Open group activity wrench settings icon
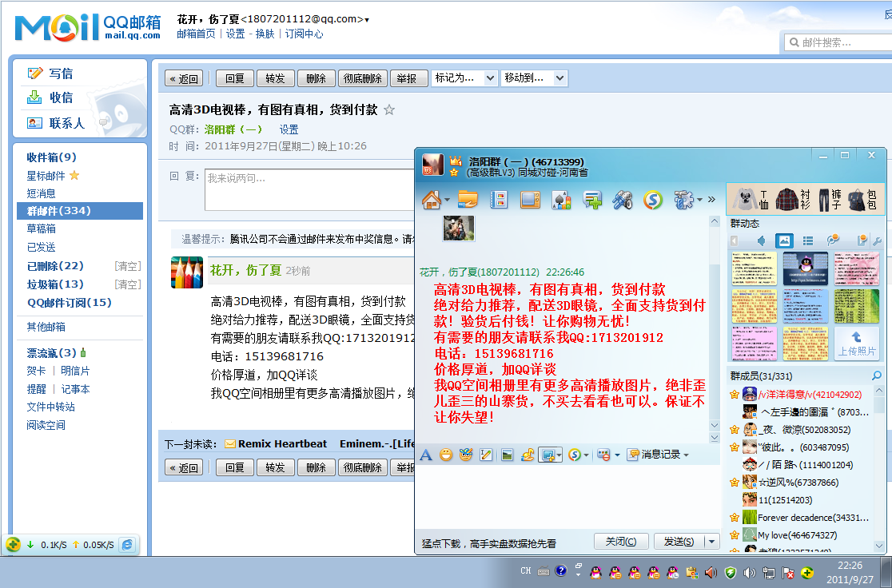Image resolution: width=892 pixels, height=588 pixels. pos(877,241)
